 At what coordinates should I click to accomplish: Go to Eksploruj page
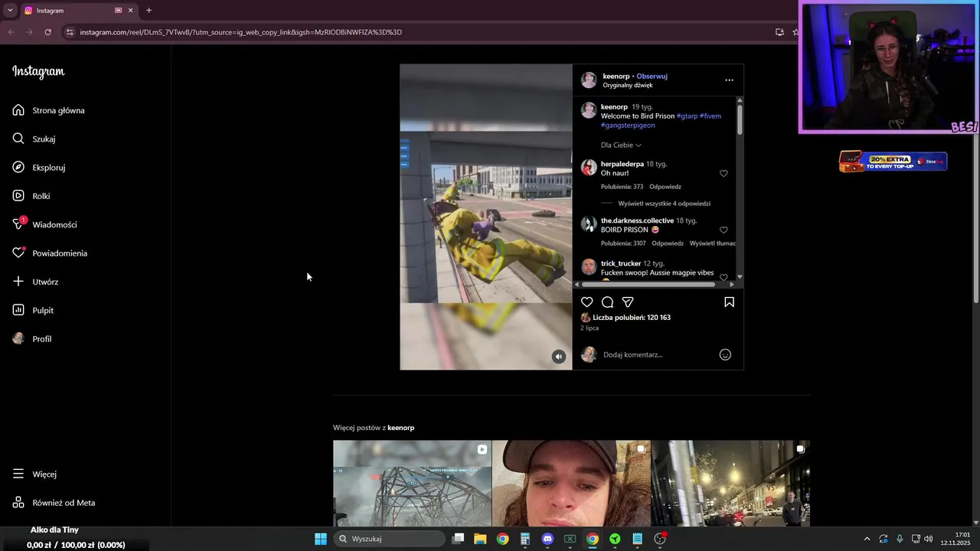(x=38, y=168)
